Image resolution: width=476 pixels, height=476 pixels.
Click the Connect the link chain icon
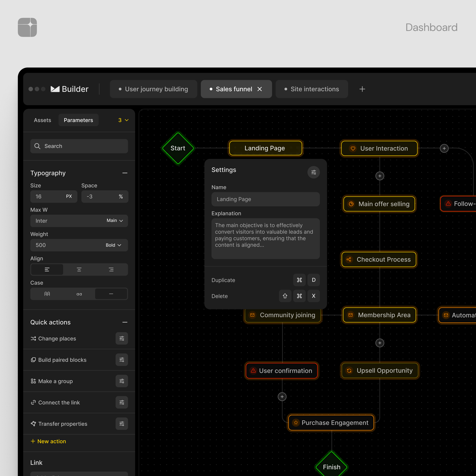coord(33,402)
